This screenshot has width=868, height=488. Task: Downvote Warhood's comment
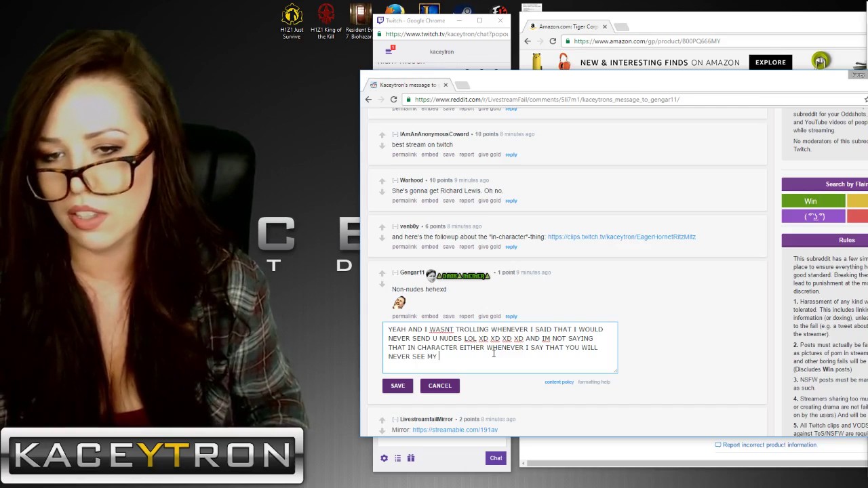tap(382, 191)
